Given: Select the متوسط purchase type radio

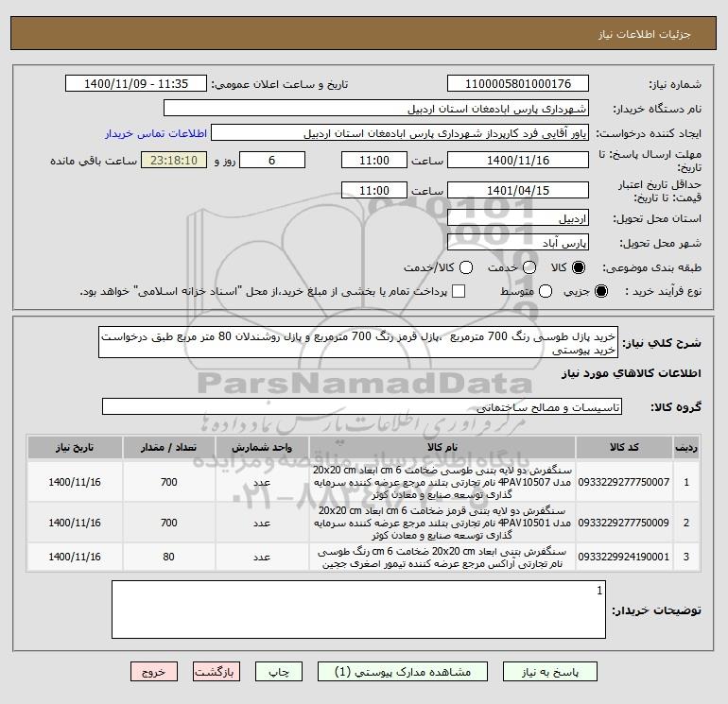Looking at the screenshot, I should click(x=546, y=291).
